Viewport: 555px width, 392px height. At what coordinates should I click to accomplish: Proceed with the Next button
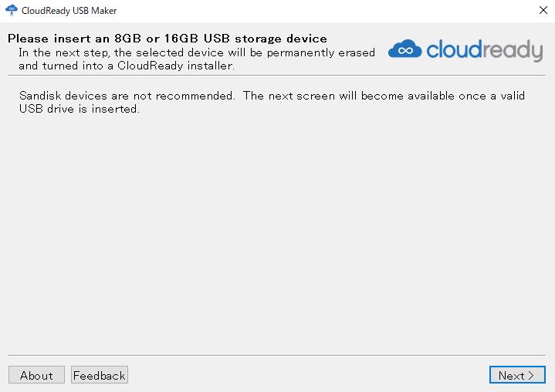click(516, 375)
